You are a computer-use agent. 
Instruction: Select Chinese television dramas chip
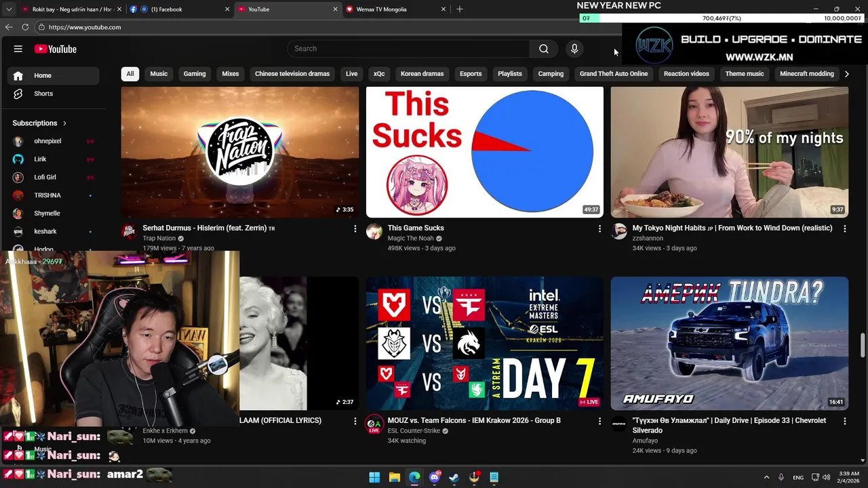point(292,74)
